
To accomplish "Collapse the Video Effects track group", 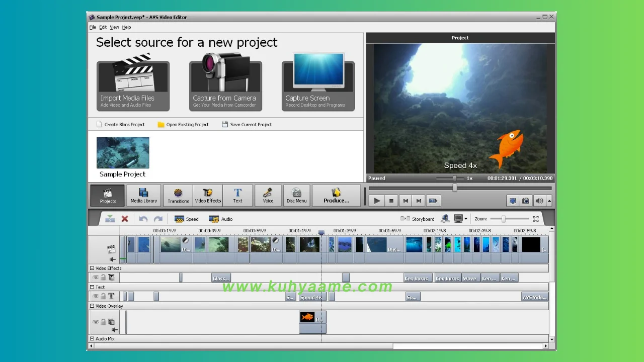I will pyautogui.click(x=92, y=268).
